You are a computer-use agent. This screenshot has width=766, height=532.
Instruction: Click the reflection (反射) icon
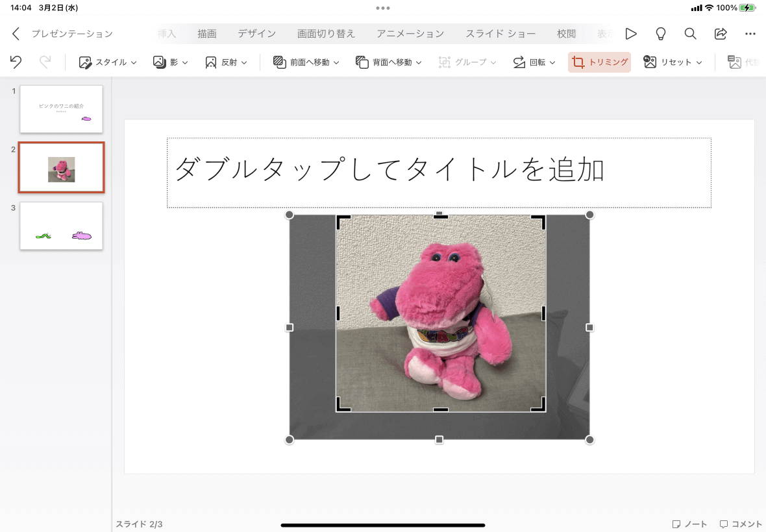click(x=210, y=62)
